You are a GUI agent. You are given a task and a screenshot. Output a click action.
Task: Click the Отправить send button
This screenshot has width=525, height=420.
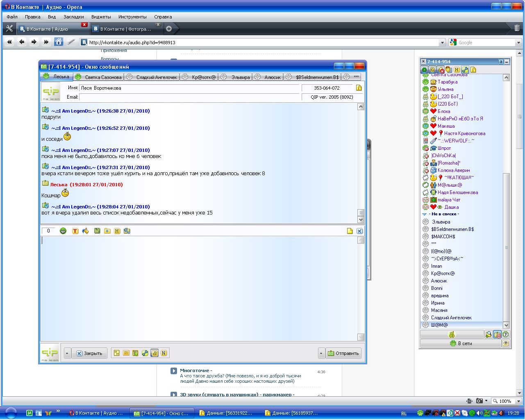(x=343, y=353)
